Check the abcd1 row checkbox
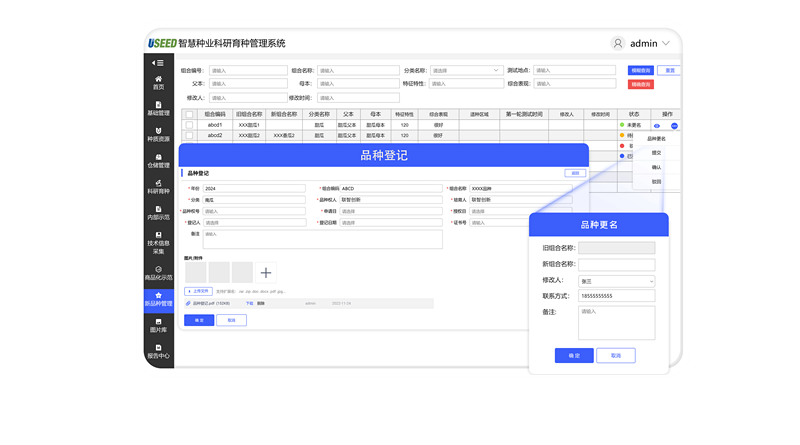 coord(188,125)
